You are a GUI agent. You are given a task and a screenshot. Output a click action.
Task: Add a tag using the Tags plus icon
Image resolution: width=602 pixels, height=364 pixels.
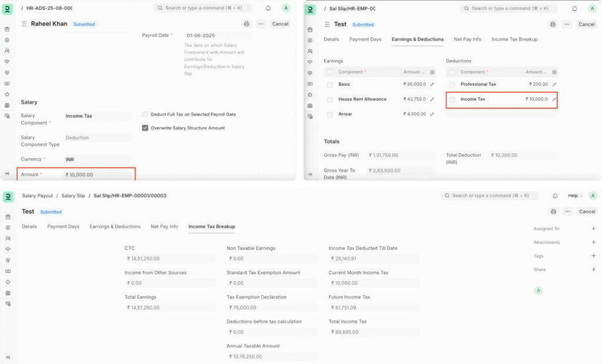(x=593, y=256)
